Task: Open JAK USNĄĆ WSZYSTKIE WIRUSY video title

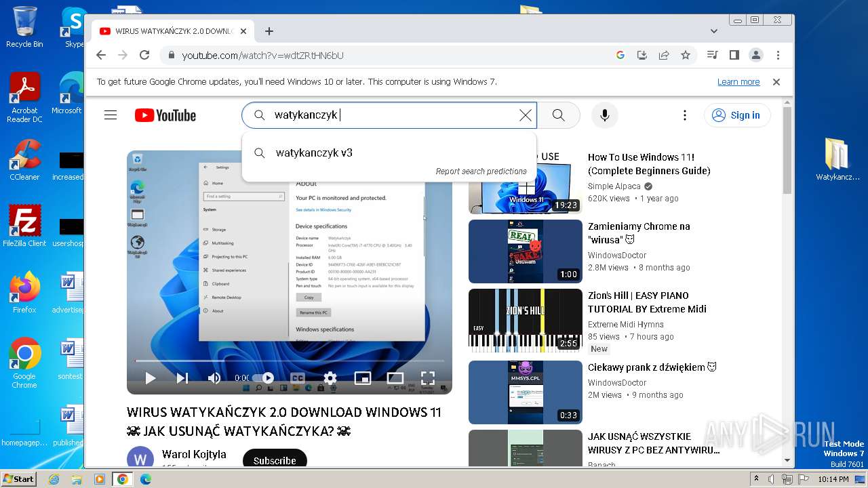Action: [x=654, y=443]
